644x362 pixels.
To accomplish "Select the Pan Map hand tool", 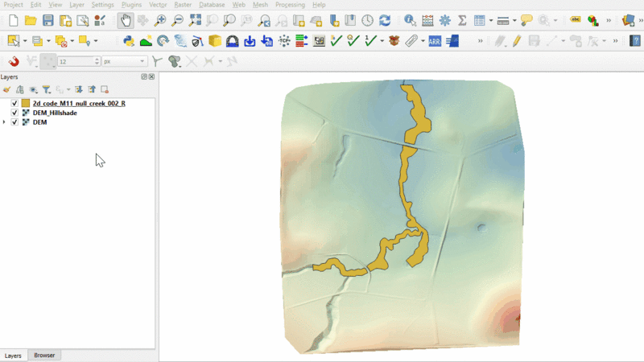I will 126,20.
